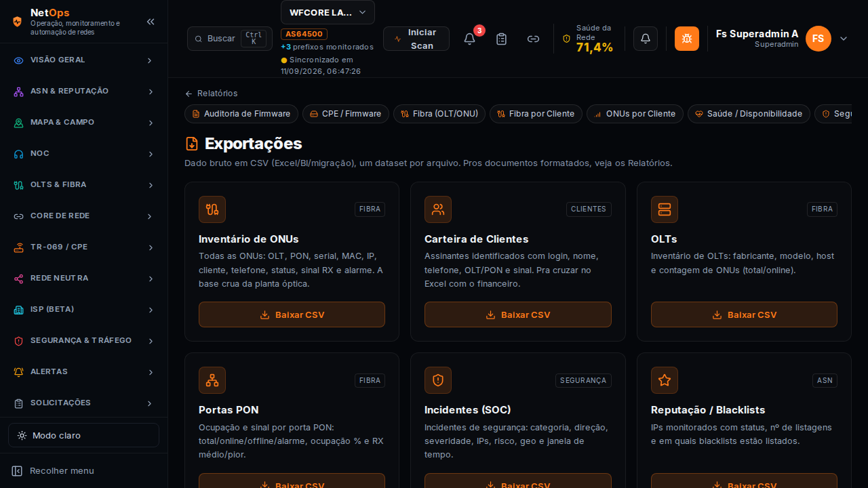Click the Mapa & Campo person-pin icon
Viewport: 868px width, 488px height.
tap(19, 123)
